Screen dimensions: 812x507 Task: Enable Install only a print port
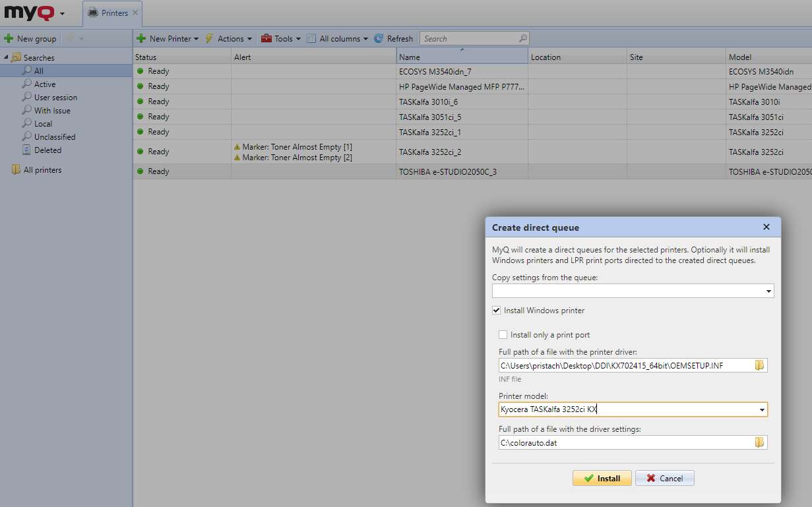pos(503,335)
